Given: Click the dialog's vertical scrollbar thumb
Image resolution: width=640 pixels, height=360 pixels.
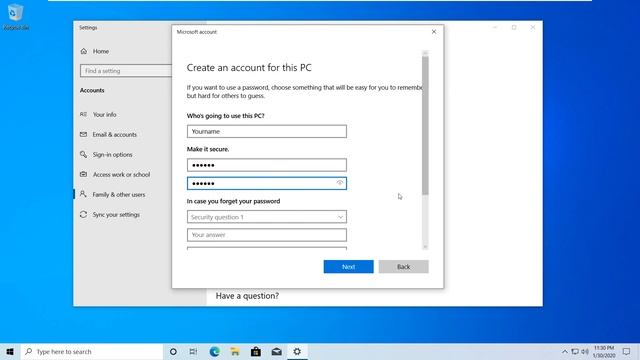Looking at the screenshot, I should (425, 125).
